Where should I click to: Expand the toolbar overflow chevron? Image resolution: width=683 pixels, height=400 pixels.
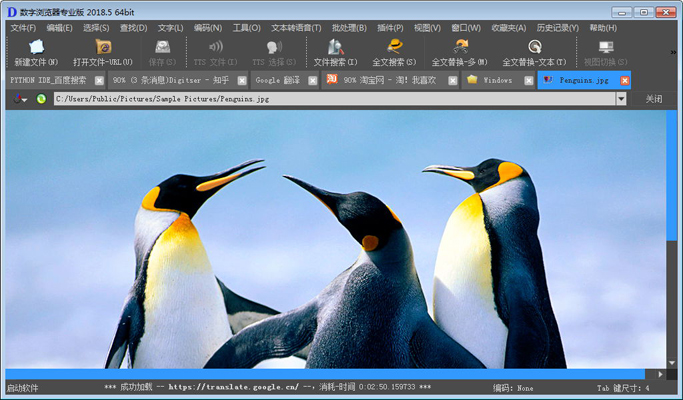671,52
